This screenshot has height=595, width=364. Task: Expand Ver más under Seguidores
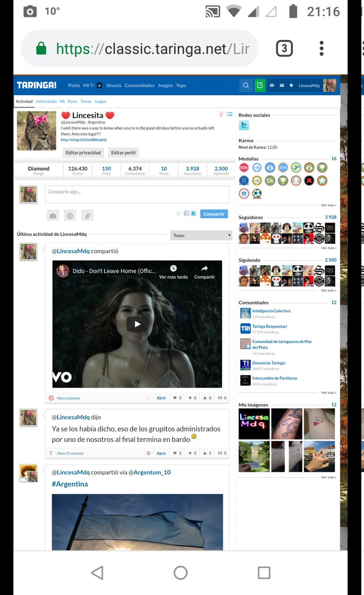click(328, 248)
